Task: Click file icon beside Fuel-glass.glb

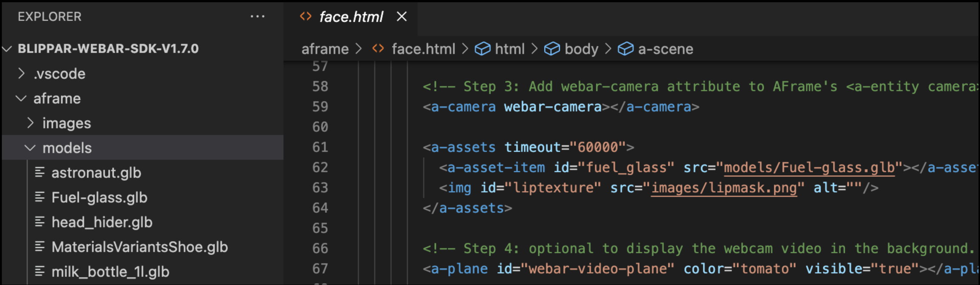Action: pos(40,197)
